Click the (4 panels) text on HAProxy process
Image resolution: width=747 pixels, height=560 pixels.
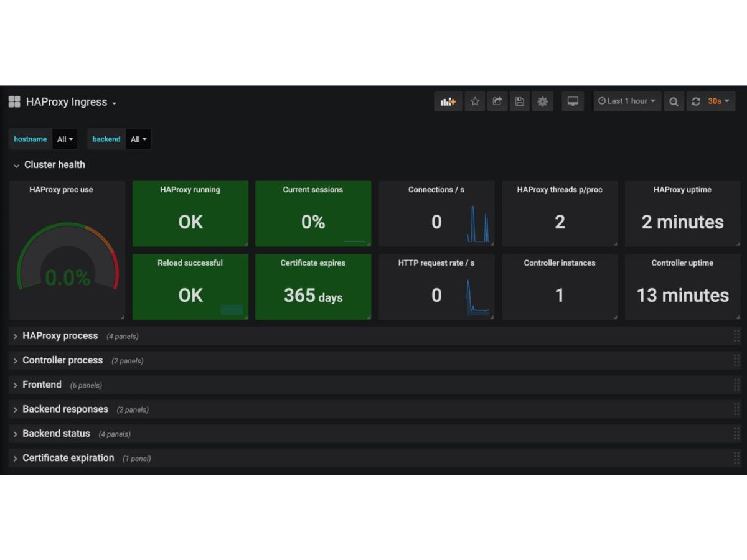pos(123,337)
